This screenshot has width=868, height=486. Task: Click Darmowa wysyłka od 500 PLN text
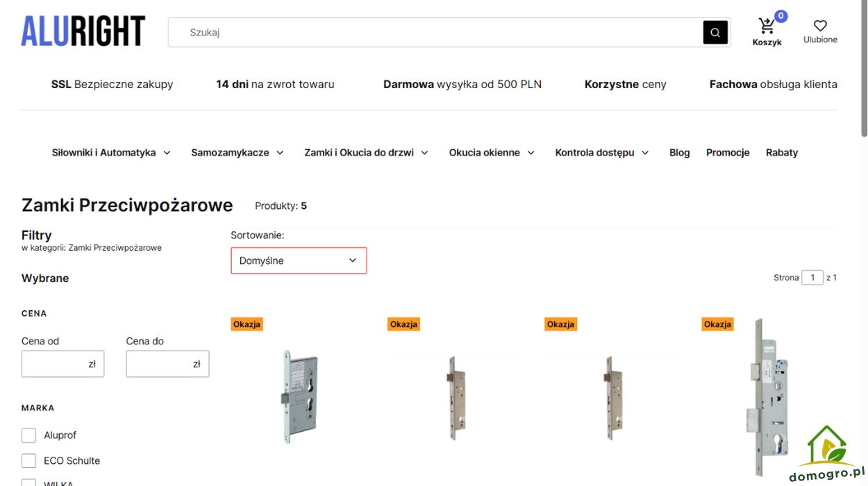[462, 85]
